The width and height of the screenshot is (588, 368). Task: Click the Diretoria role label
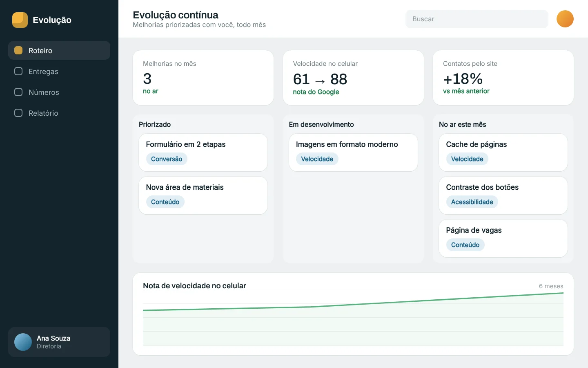[x=49, y=346]
